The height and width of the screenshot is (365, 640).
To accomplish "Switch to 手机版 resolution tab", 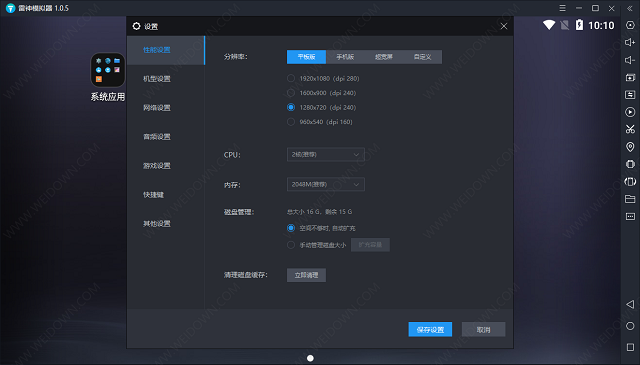I will [x=345, y=57].
